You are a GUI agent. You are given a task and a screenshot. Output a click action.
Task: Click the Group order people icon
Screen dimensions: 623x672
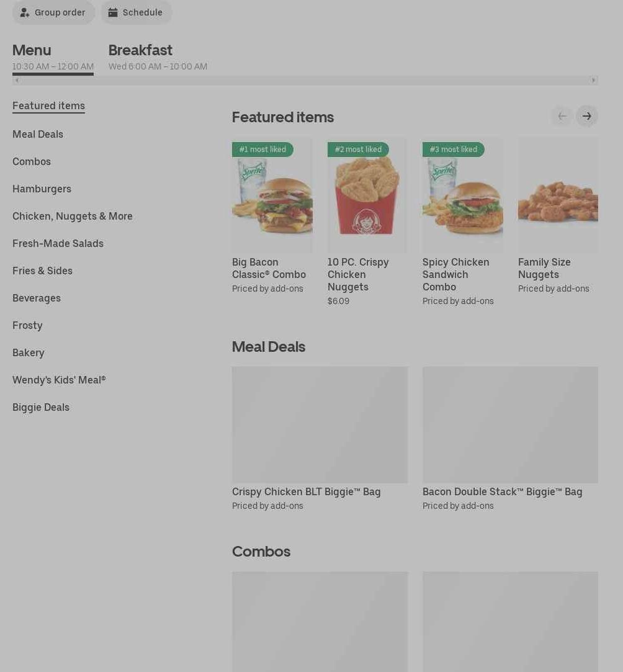click(25, 12)
